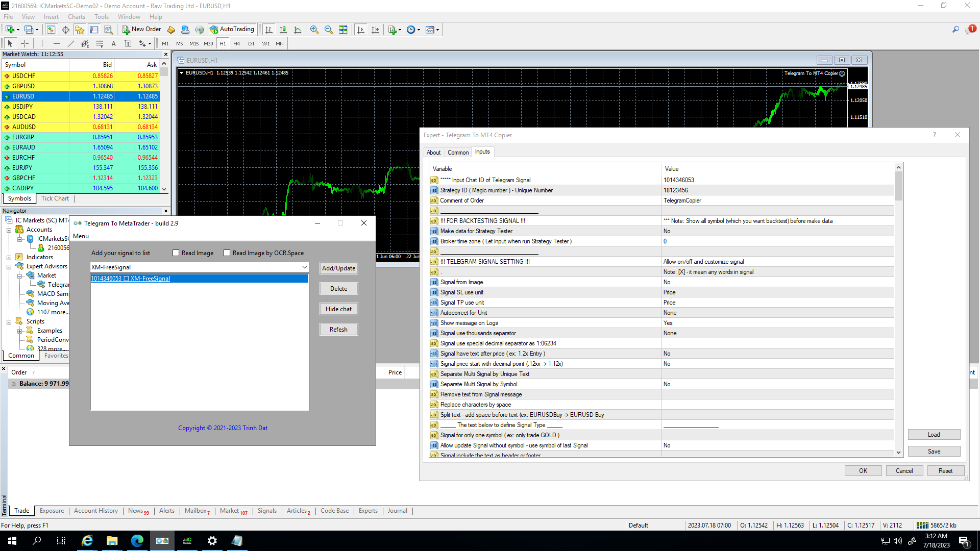Viewport: 980px width, 551px height.
Task: Tile windows with the grid icon
Action: coord(343,30)
